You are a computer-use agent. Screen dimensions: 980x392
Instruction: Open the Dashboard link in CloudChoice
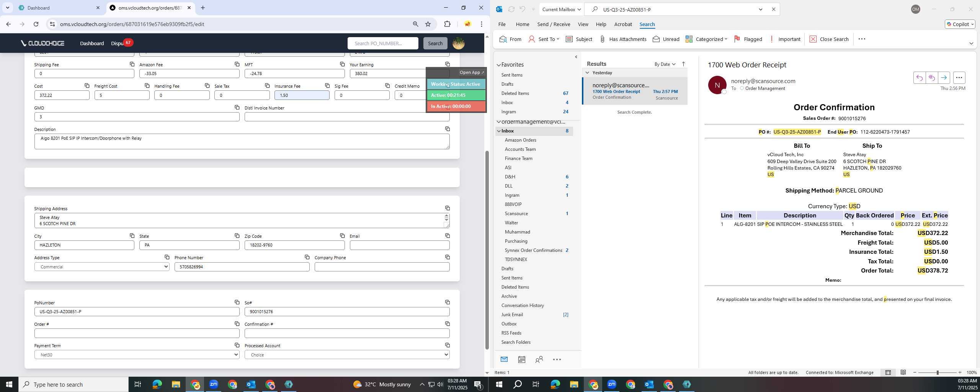[x=92, y=43]
